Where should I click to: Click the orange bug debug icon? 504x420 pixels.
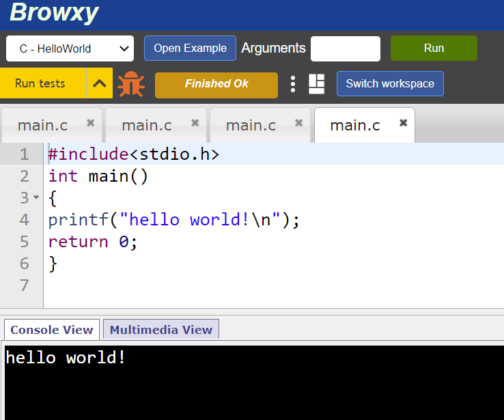(x=130, y=84)
